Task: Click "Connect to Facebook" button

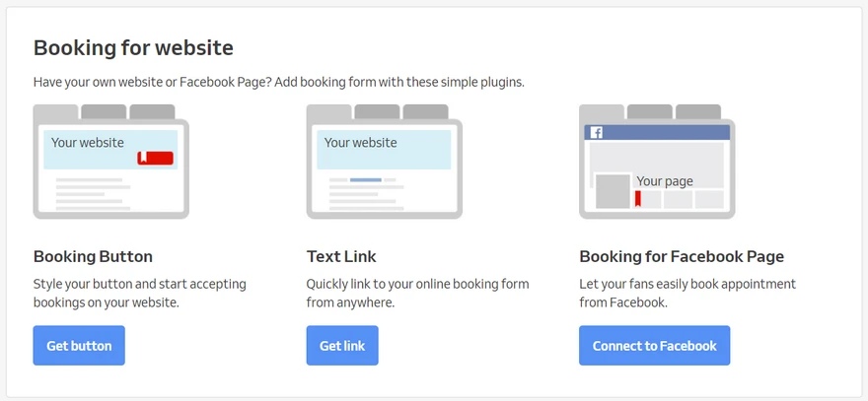Action: pyautogui.click(x=654, y=346)
